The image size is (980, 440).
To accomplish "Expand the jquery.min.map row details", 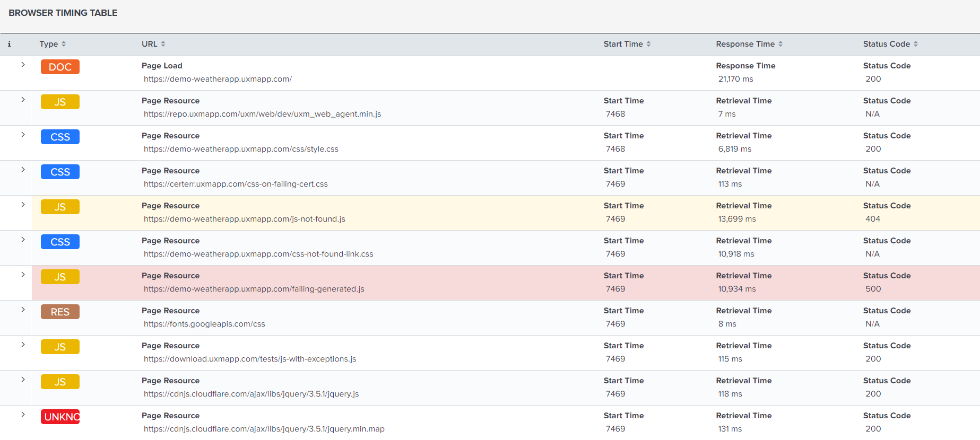I will (x=23, y=415).
